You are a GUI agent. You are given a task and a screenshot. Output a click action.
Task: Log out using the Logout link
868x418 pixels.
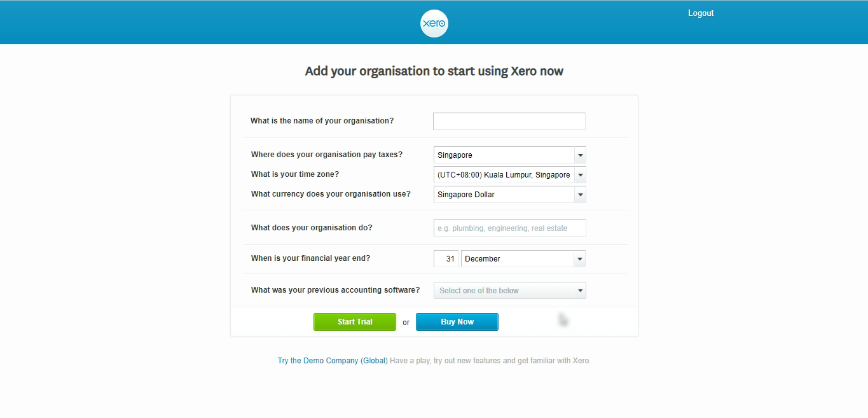(x=700, y=13)
